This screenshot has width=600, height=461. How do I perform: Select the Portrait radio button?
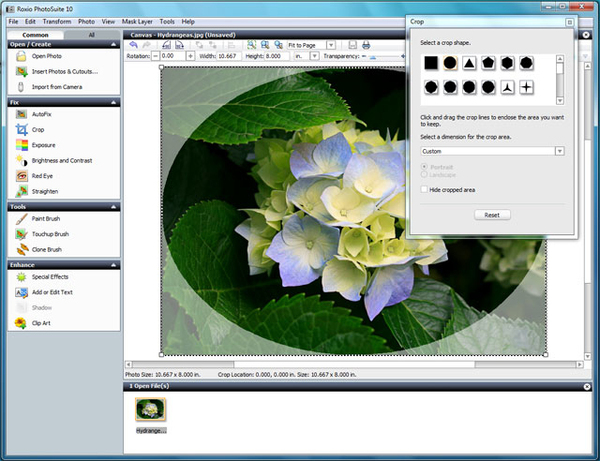tap(425, 166)
